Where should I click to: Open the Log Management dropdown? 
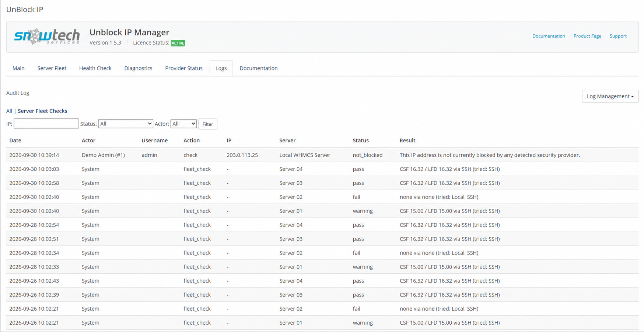click(610, 96)
